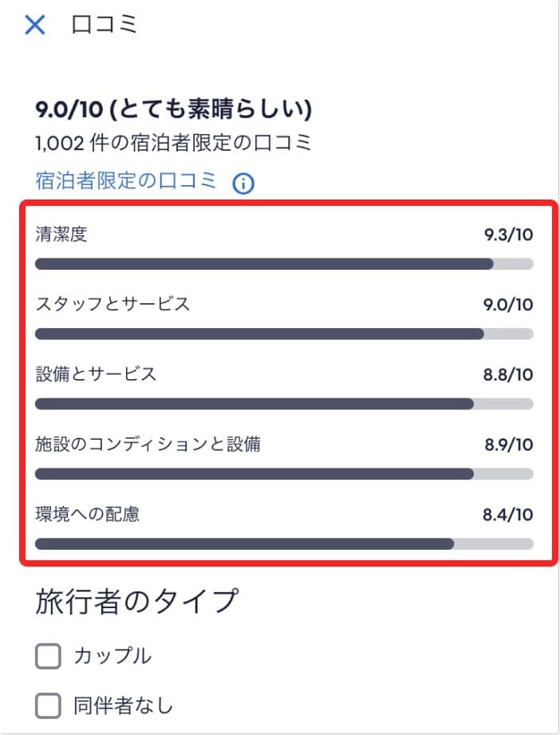Check the カップル checkbox
This screenshot has width=560, height=735.
point(48,655)
